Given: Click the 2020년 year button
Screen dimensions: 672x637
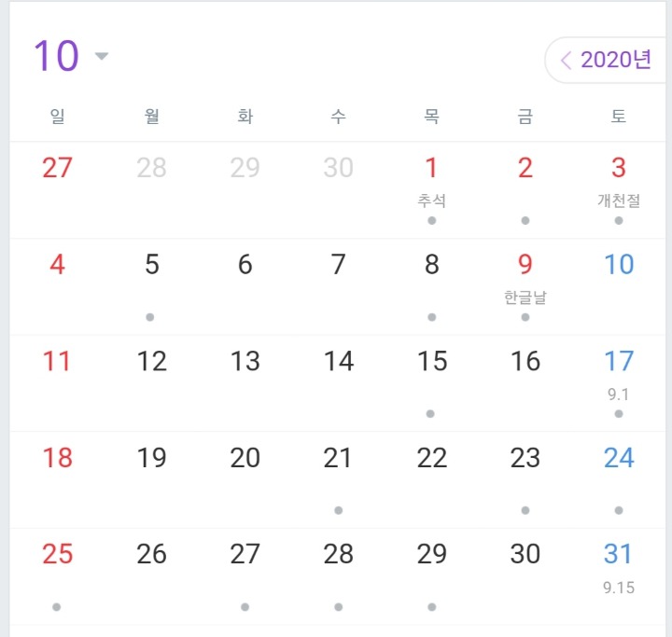Looking at the screenshot, I should [x=615, y=61].
